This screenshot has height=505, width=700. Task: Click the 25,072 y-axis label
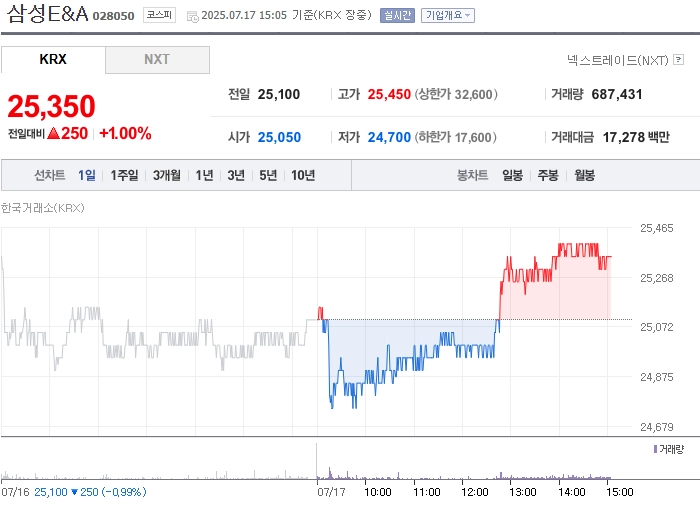click(657, 327)
